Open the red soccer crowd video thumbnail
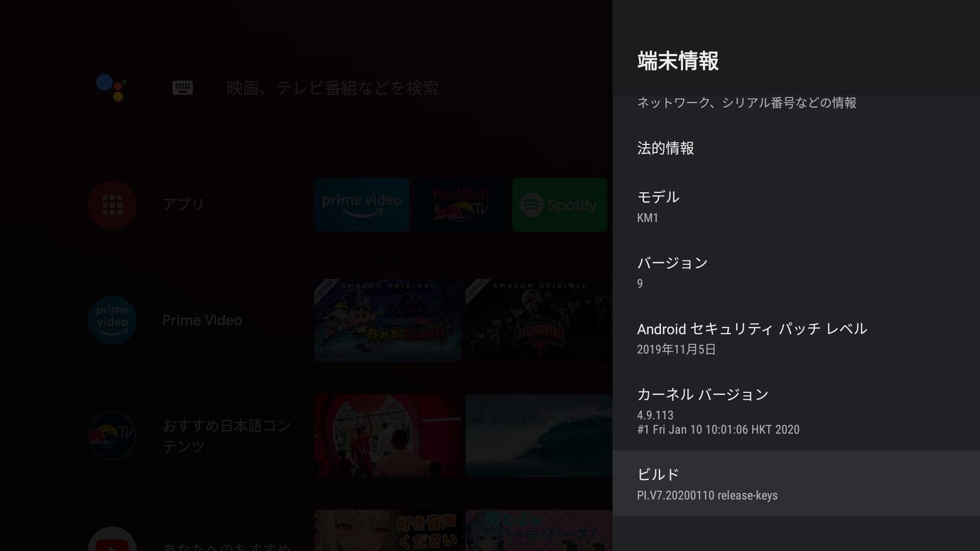The image size is (980, 551). [388, 435]
